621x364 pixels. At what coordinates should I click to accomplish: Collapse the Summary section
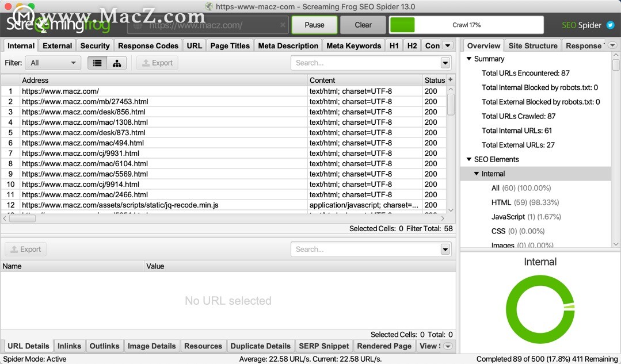pos(469,59)
